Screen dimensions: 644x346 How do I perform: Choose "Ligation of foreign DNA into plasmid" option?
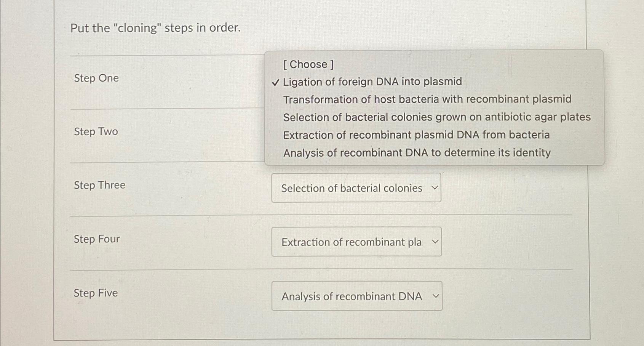[372, 82]
